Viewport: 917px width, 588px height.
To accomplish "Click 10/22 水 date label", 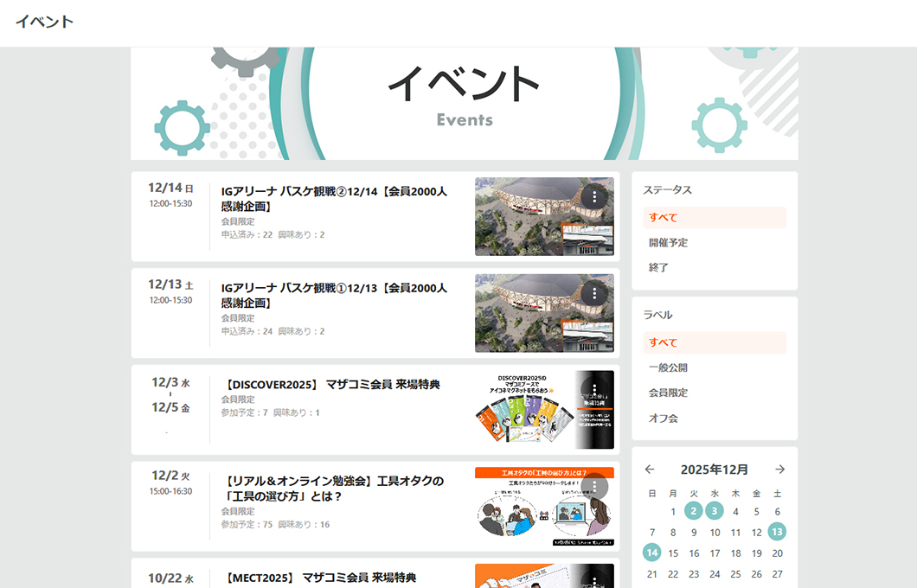I will click(170, 578).
